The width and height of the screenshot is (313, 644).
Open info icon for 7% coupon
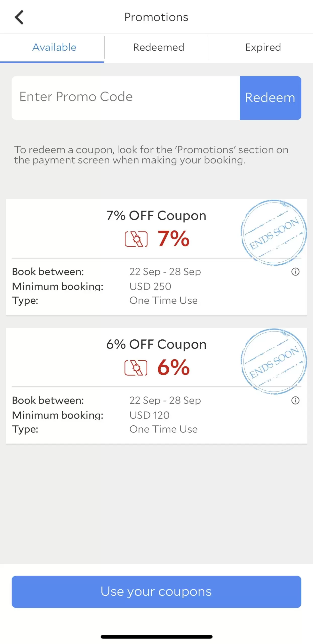(x=295, y=271)
